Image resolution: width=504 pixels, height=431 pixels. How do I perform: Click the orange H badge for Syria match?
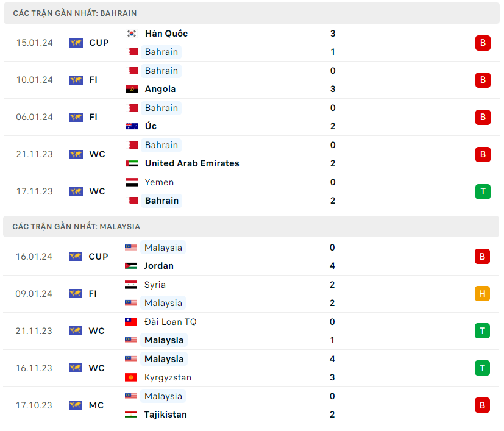[x=482, y=294]
